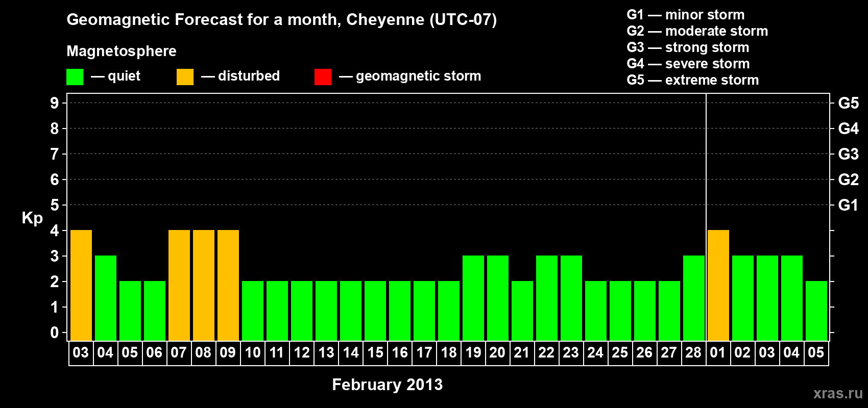Click the 'G2 — moderate storm' legend line
This screenshot has width=868, height=408.
click(x=697, y=31)
